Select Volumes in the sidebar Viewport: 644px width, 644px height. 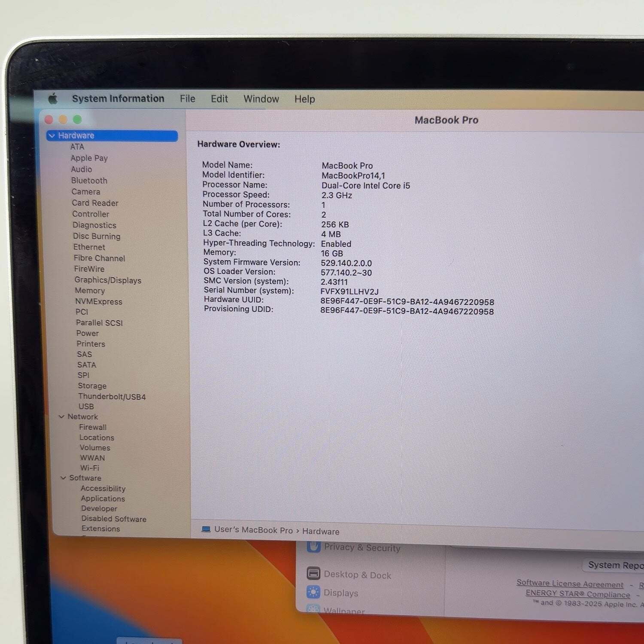(95, 447)
